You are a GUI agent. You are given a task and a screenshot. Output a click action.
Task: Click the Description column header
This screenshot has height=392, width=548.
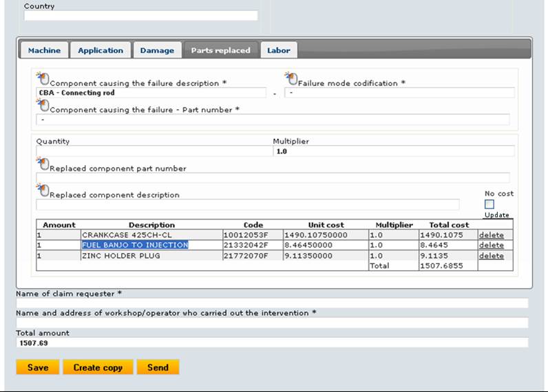click(151, 225)
